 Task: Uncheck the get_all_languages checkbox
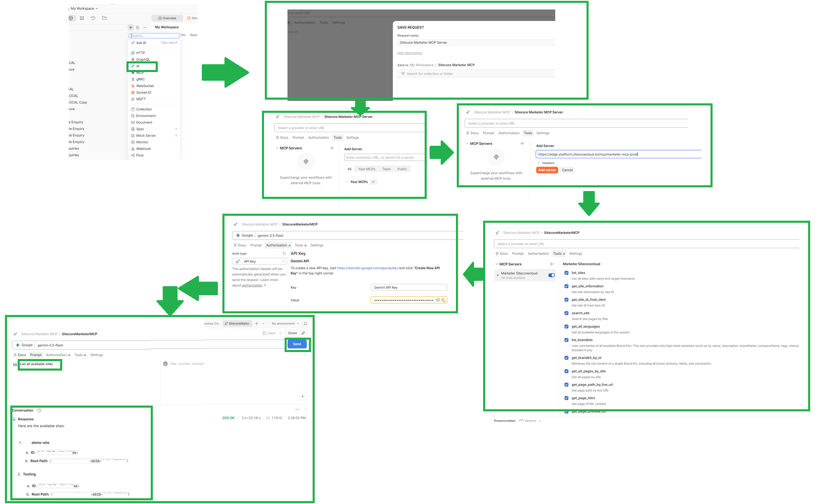(566, 327)
